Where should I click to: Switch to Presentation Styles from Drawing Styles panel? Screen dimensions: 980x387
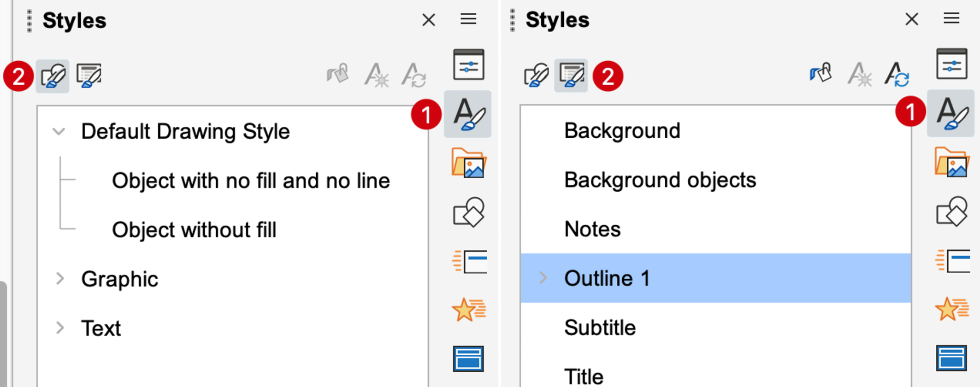coord(89,76)
